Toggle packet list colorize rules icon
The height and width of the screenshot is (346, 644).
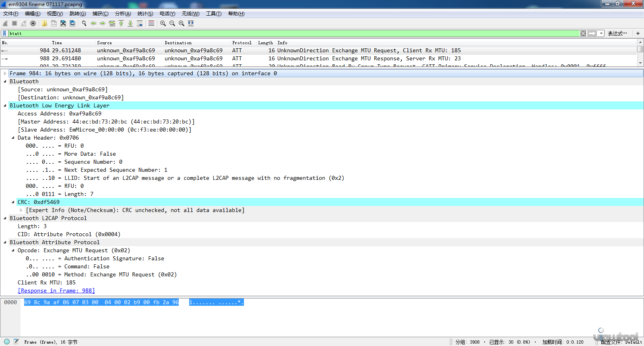click(x=151, y=23)
